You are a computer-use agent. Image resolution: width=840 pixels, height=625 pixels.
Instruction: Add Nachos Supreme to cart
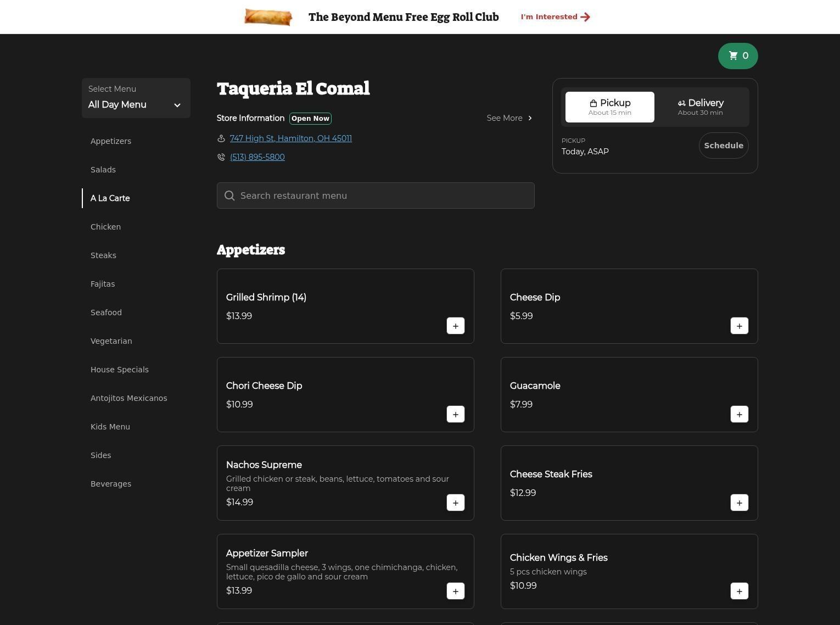click(455, 503)
